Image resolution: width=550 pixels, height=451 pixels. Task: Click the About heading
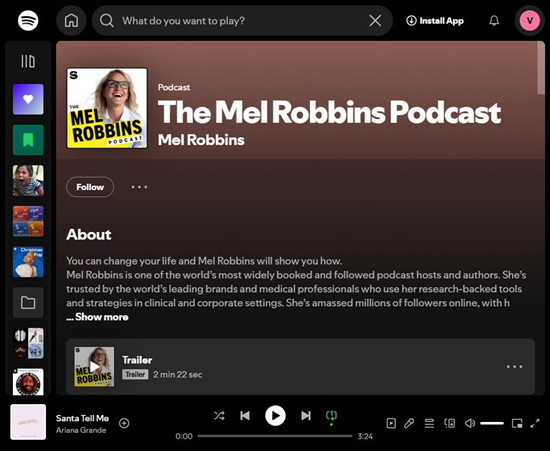pos(89,235)
